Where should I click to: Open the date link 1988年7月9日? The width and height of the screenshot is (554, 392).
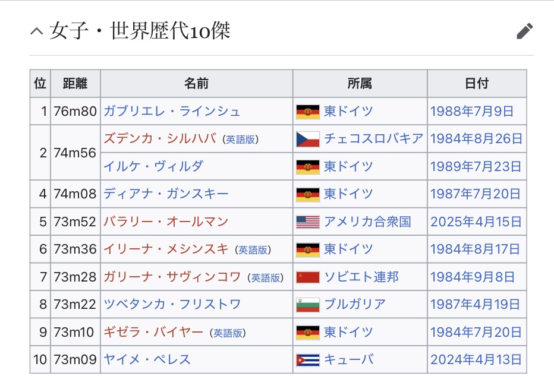tap(471, 111)
